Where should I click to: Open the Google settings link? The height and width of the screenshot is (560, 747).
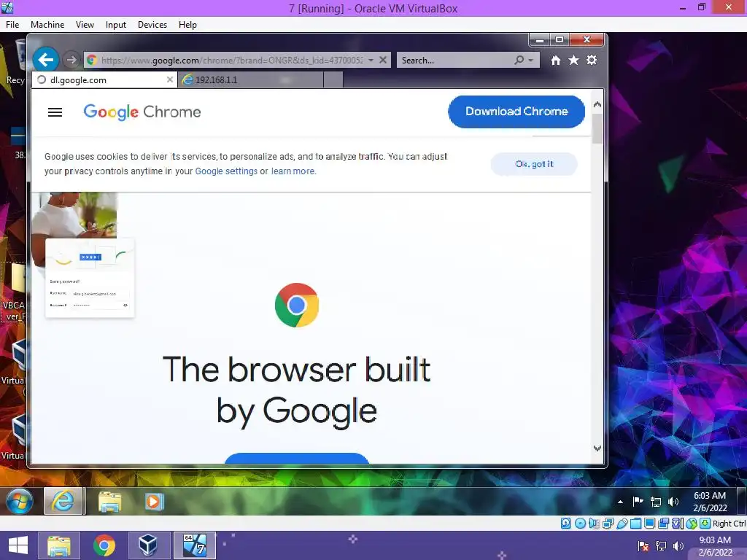226,171
